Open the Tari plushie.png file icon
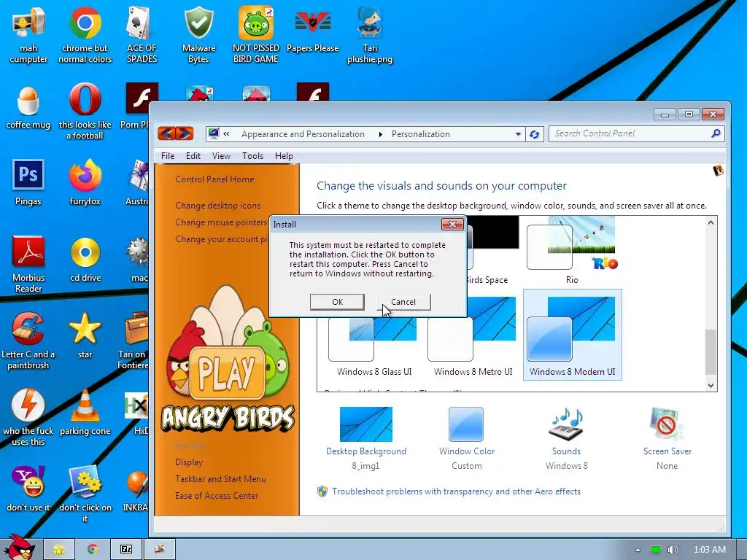The width and height of the screenshot is (747, 560). tap(370, 36)
